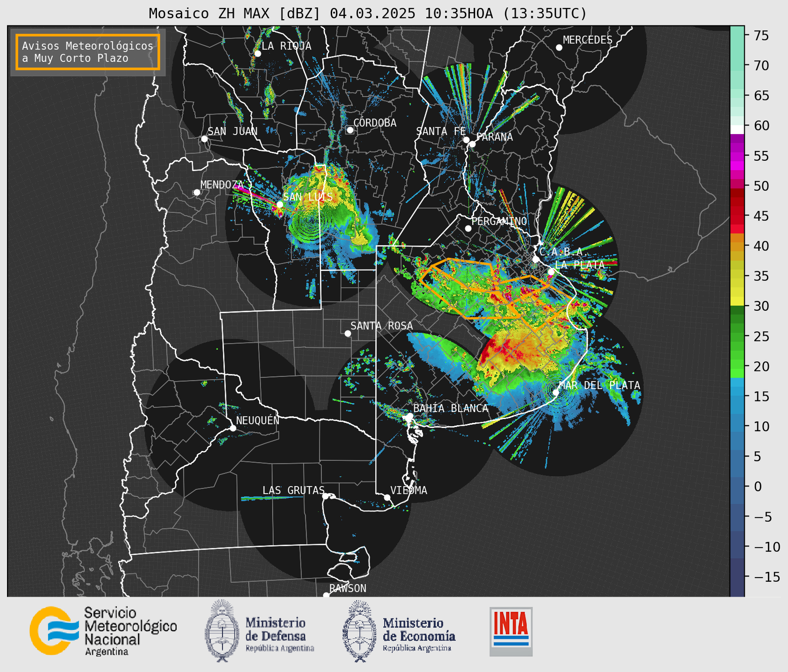Click the SANTA ROSA city marker
788x672 pixels.
pyautogui.click(x=348, y=333)
